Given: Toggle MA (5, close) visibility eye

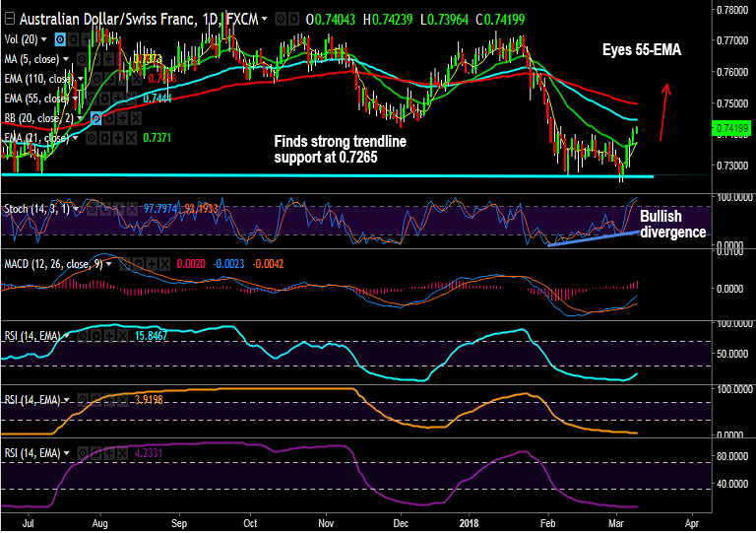Looking at the screenshot, I should (83, 59).
